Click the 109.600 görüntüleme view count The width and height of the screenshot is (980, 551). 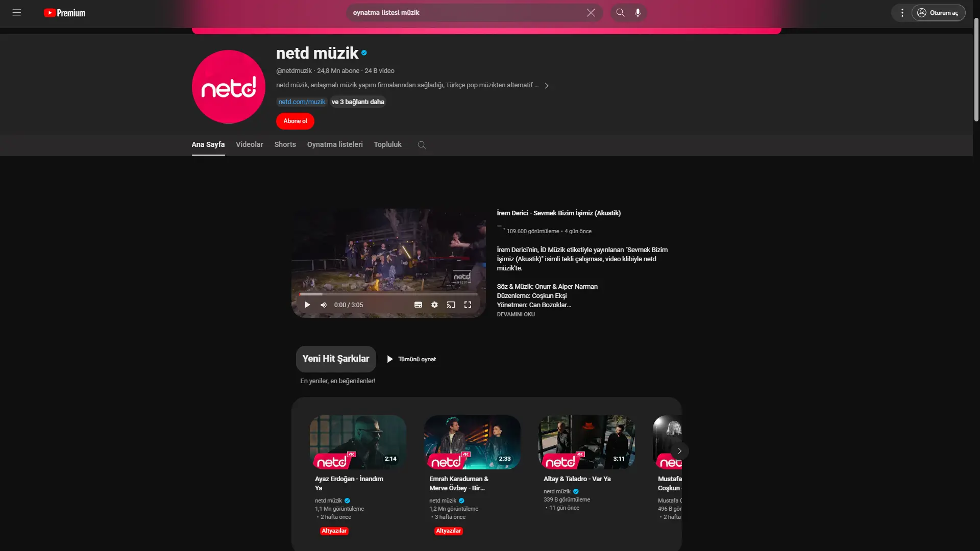click(532, 232)
